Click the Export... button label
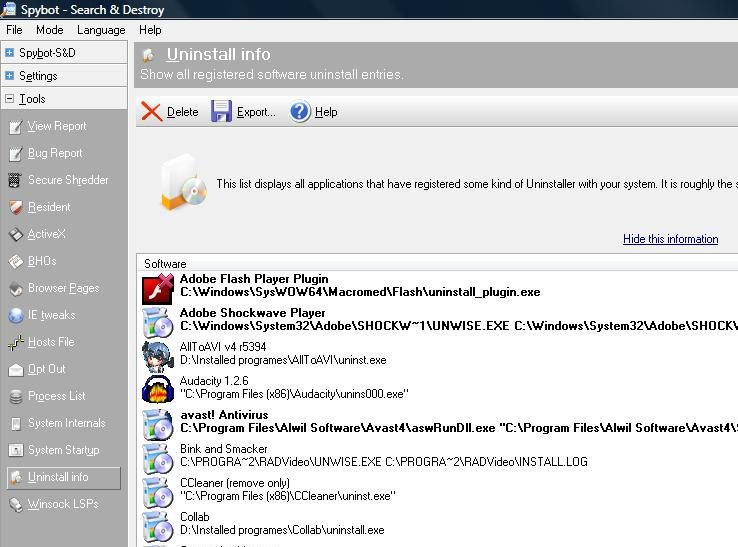Screen dimensions: 738x547 coord(256,112)
